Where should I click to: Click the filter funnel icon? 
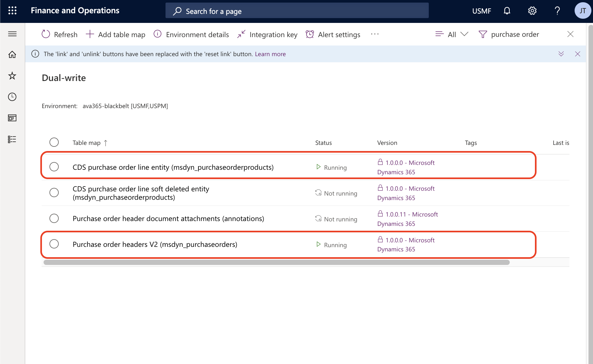(483, 34)
